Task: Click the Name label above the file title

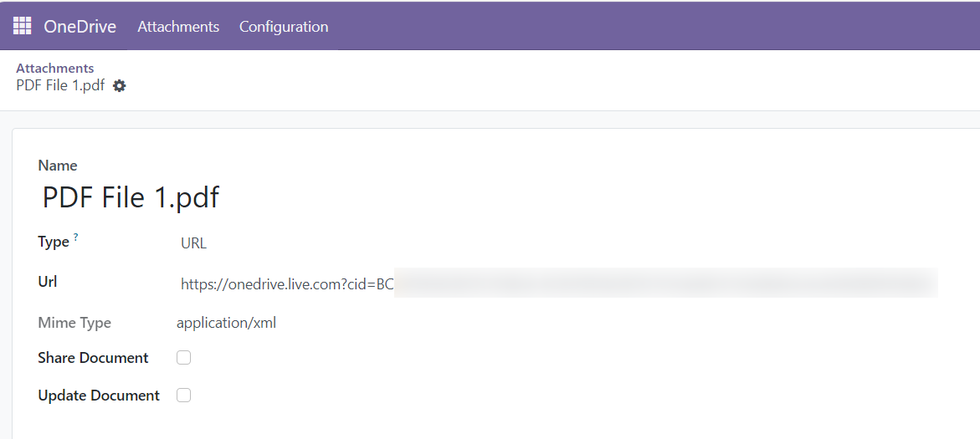Action: tap(58, 166)
